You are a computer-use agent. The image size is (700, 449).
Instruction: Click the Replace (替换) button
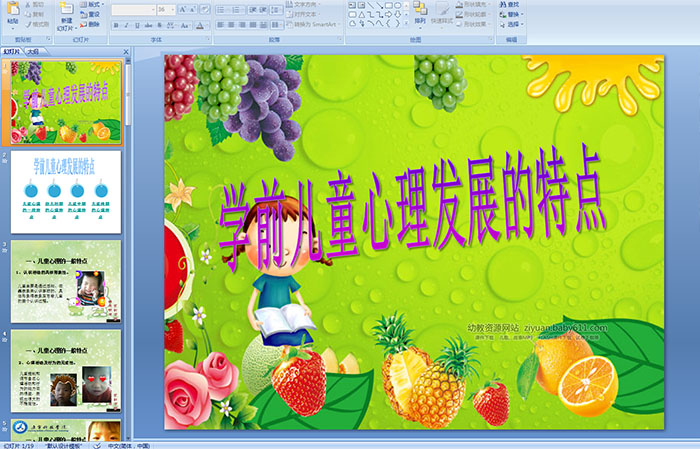510,14
